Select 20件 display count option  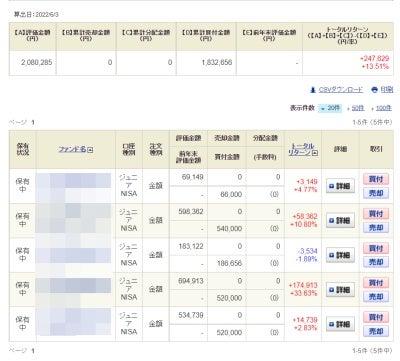(x=330, y=108)
